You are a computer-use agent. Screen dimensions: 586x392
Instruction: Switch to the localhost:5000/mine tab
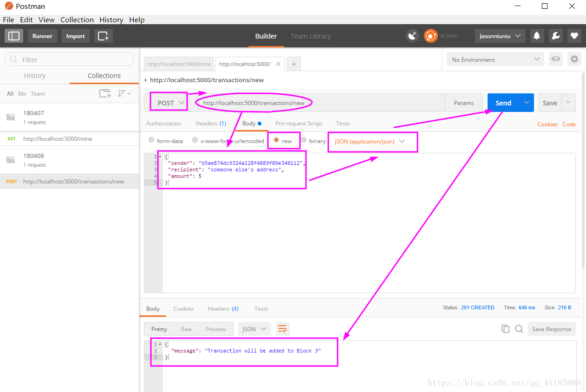[179, 64]
